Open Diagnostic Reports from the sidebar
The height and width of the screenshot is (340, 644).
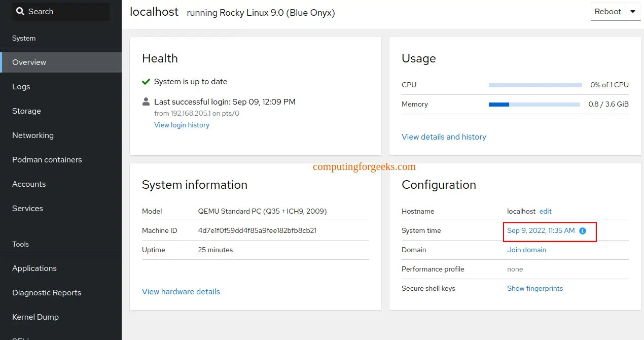[46, 292]
